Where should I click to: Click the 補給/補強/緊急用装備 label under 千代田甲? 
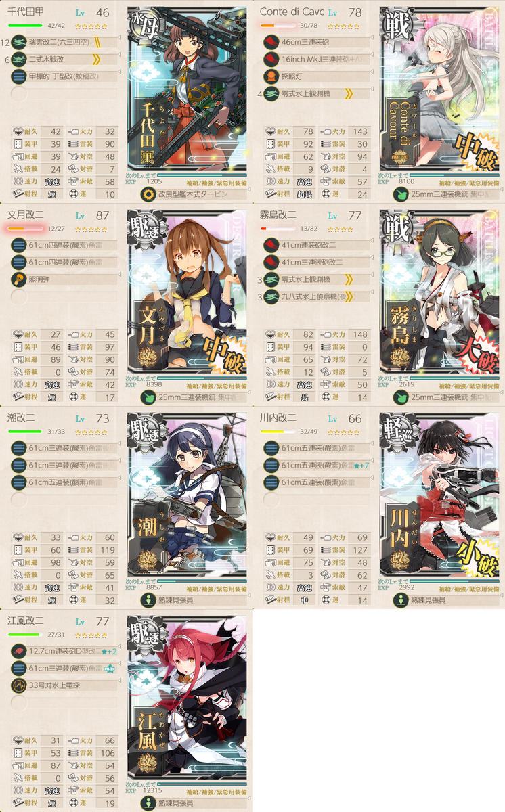click(217, 183)
